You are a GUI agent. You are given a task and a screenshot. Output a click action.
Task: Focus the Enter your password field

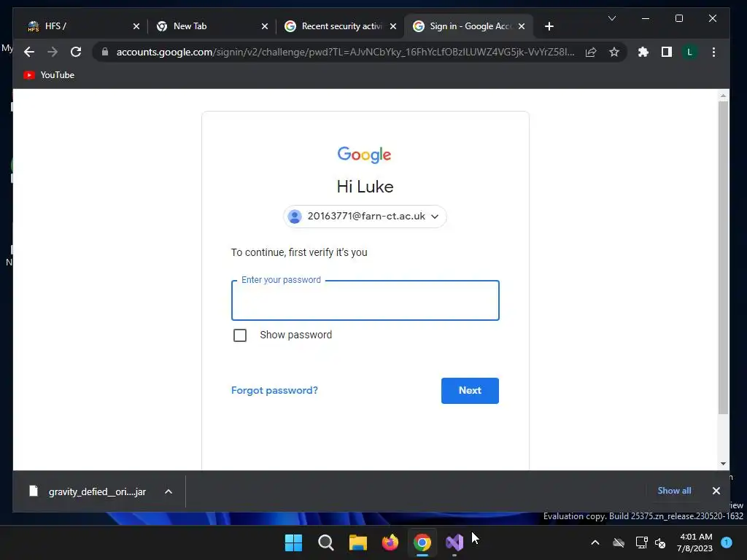pos(365,300)
